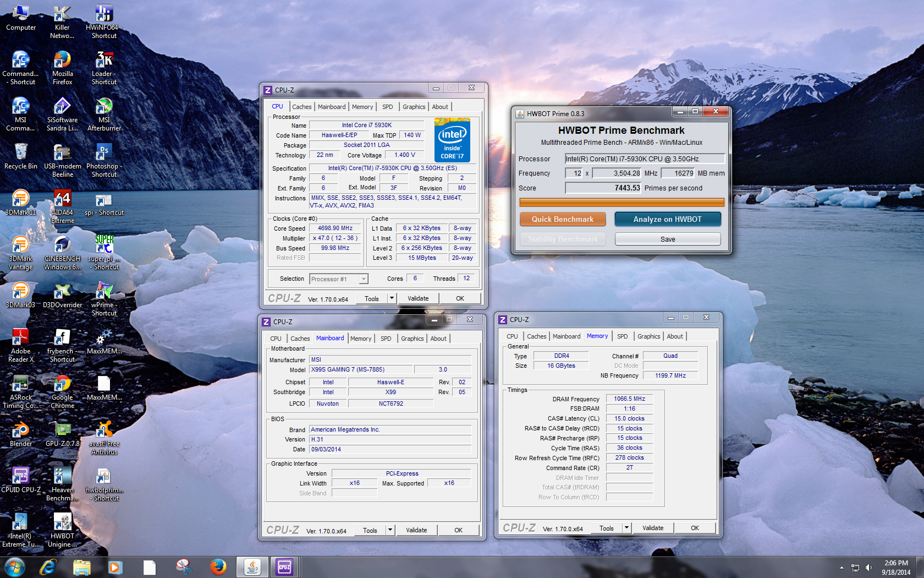
Task: Open the Computer desktop icon
Action: point(21,18)
